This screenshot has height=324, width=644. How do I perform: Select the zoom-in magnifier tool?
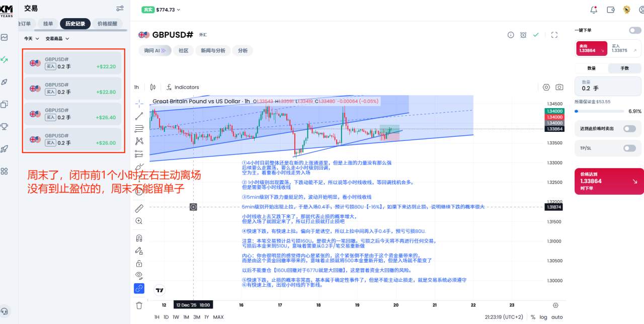point(139,220)
